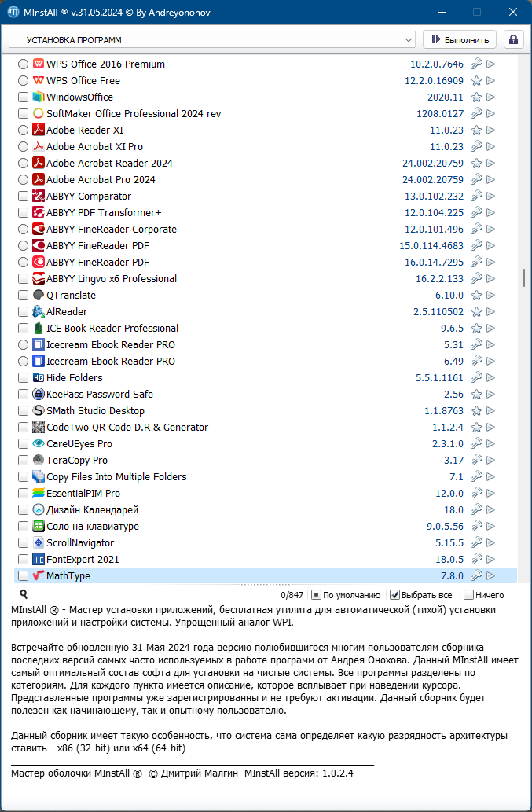Click the play arrow for EssentialPIM Pro
Image resolution: width=532 pixels, height=812 pixels.
pos(491,493)
